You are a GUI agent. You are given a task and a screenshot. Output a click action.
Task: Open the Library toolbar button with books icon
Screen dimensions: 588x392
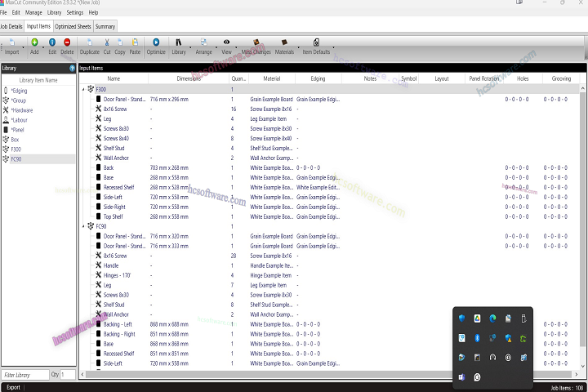pyautogui.click(x=179, y=47)
